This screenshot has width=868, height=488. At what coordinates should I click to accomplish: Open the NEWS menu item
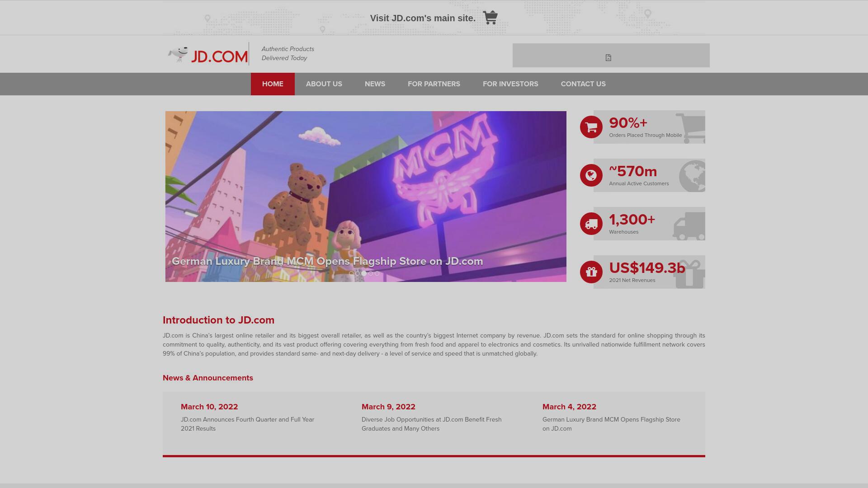pyautogui.click(x=375, y=84)
